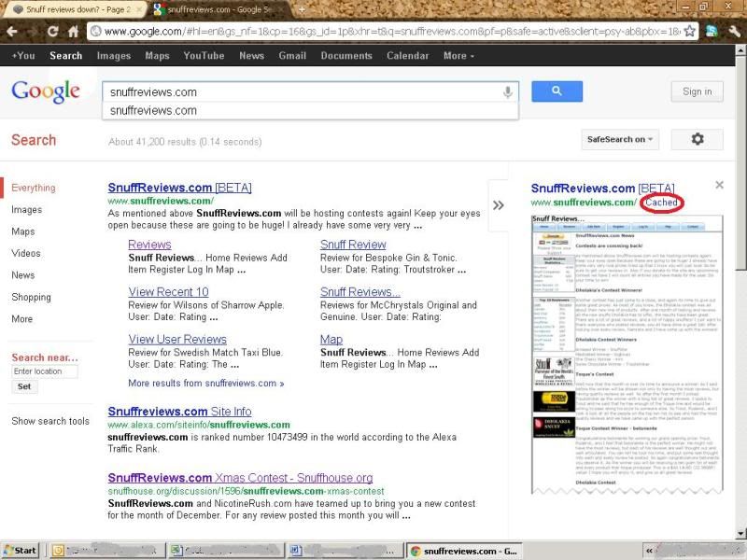Click scrollbar down arrow

click(740, 534)
